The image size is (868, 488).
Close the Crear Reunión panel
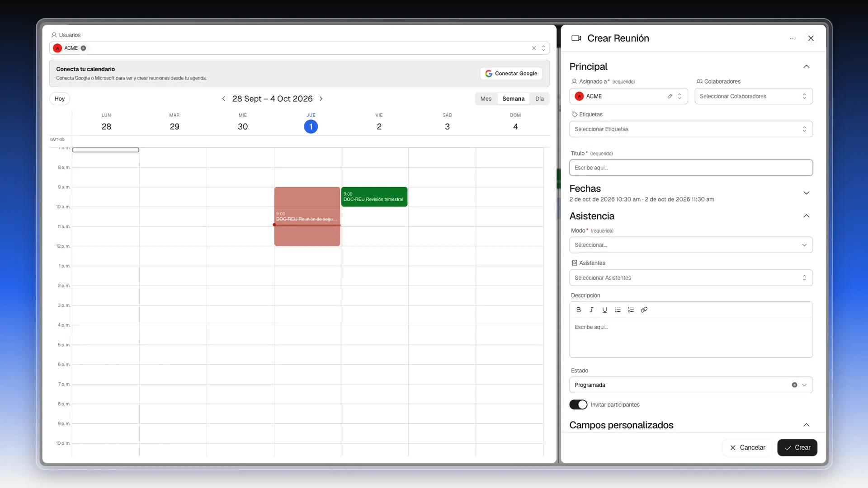pos(811,38)
